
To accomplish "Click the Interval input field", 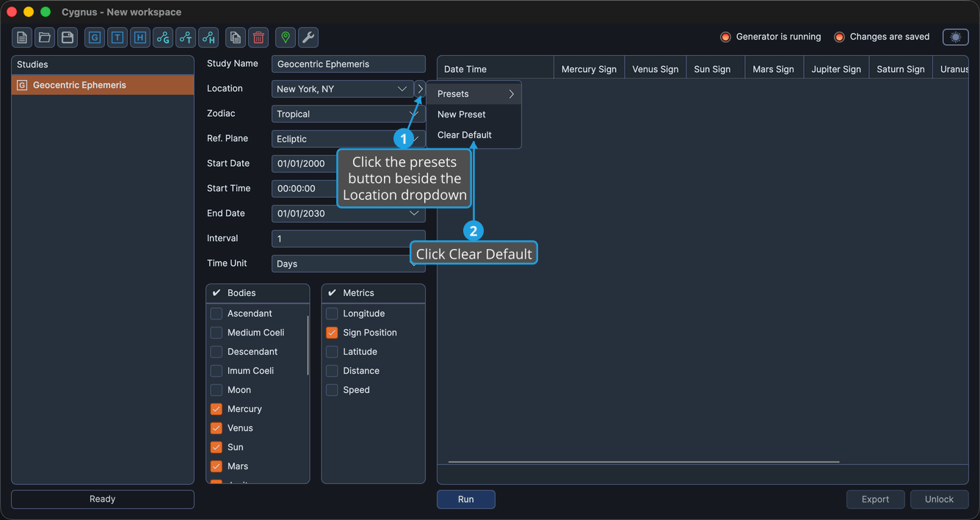I will coord(348,239).
